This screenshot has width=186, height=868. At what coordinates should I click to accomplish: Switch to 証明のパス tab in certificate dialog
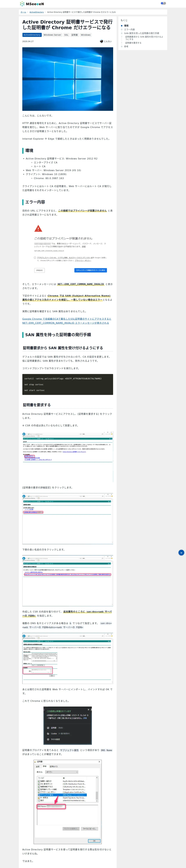click(x=54, y=767)
